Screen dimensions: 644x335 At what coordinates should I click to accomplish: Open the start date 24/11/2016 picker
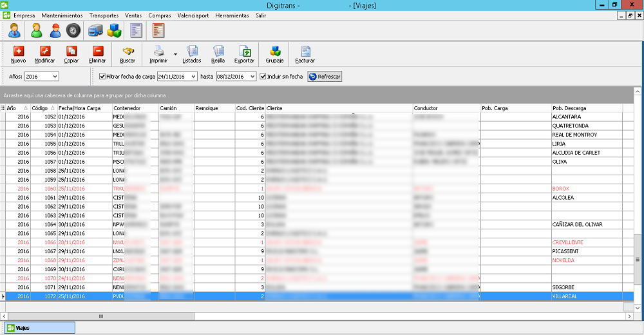[192, 77]
